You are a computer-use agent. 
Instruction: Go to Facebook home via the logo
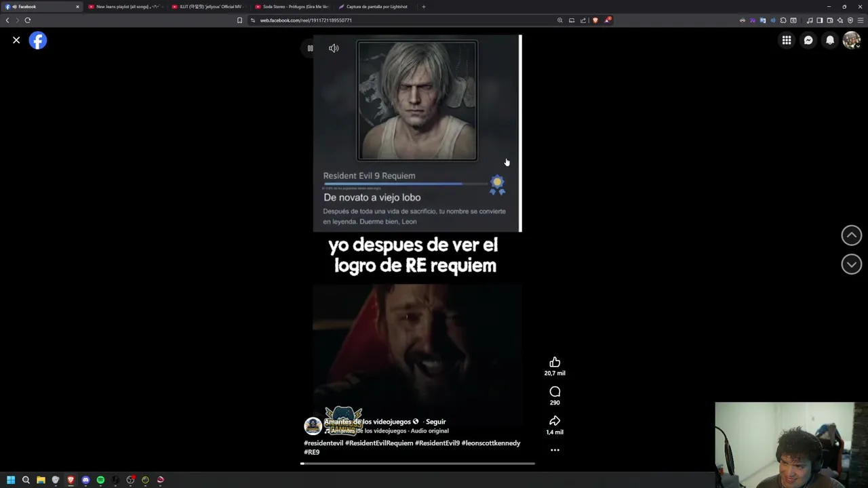[38, 41]
